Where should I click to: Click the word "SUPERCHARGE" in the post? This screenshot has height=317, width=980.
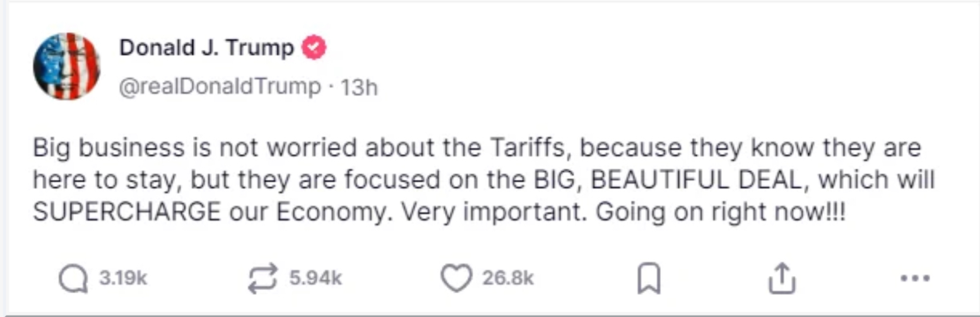point(126,213)
